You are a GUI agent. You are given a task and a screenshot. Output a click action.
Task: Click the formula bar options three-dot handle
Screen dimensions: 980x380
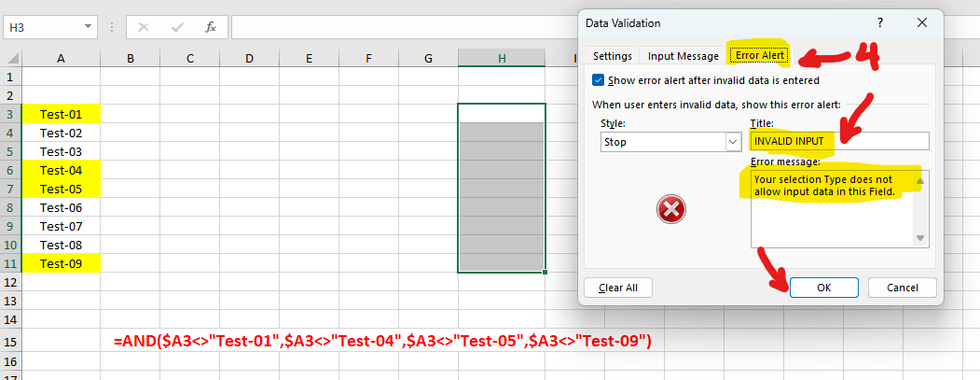pyautogui.click(x=112, y=28)
